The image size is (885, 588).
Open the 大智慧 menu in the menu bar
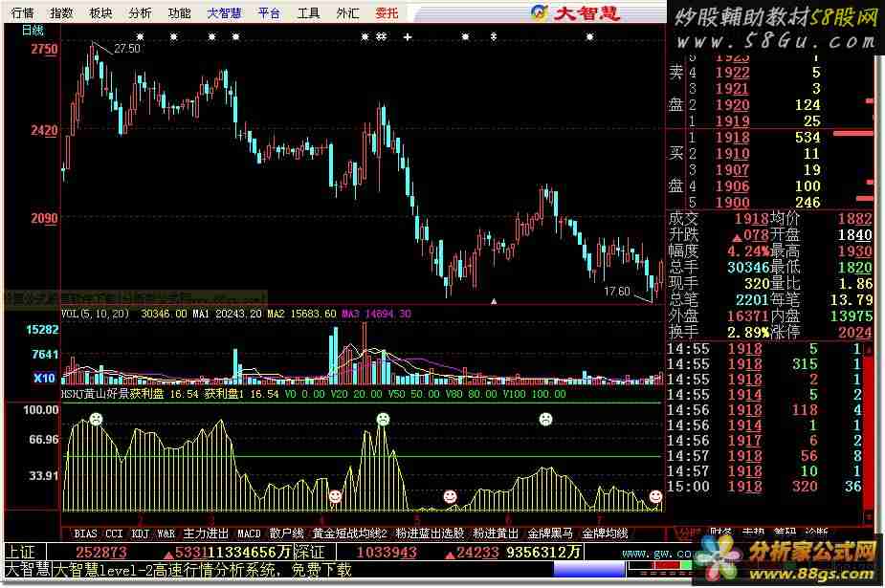coord(224,13)
